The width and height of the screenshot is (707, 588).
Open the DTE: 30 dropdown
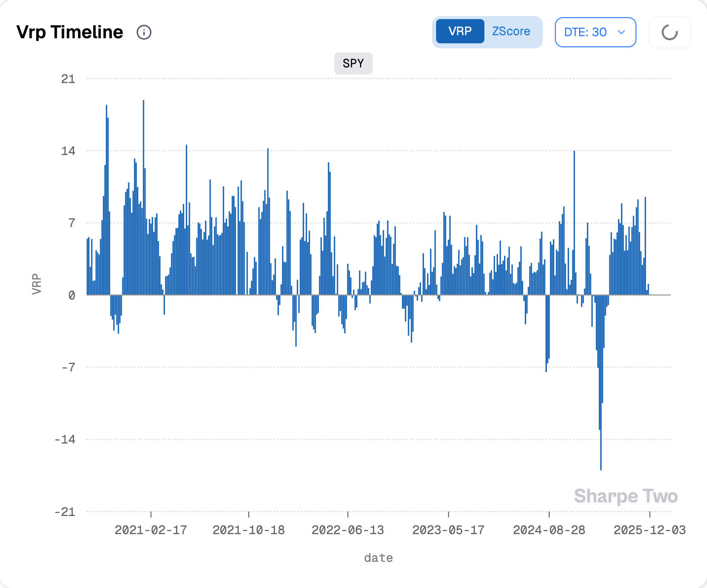pyautogui.click(x=595, y=32)
